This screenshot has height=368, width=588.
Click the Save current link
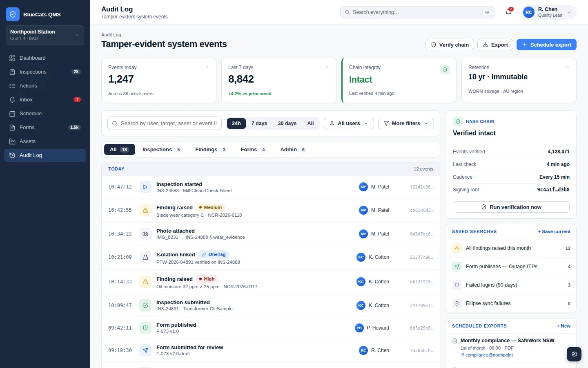coord(554,231)
